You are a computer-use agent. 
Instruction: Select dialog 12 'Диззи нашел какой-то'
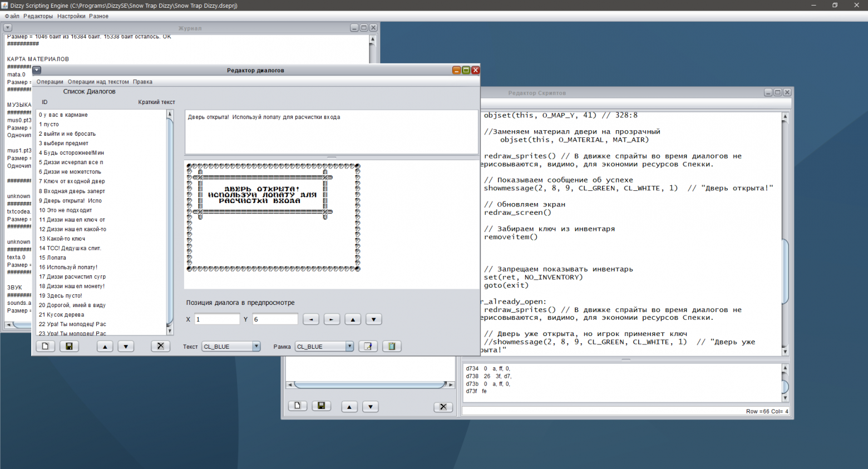point(102,229)
